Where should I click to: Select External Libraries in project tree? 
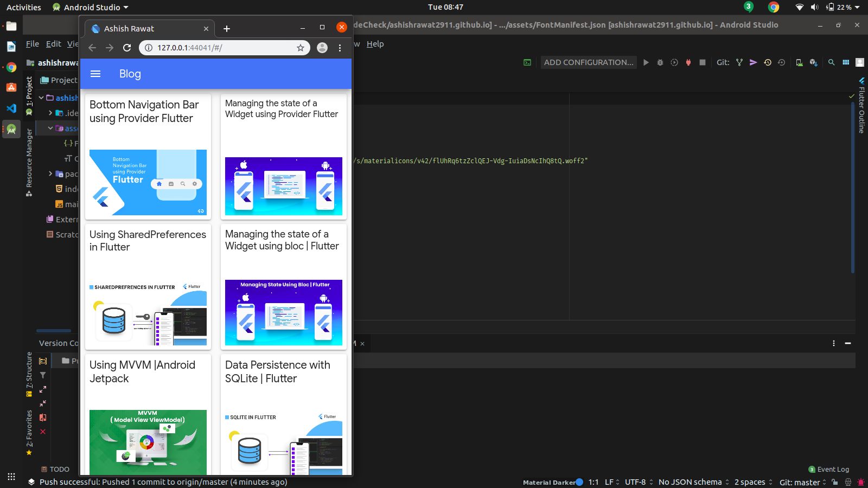[x=62, y=220]
